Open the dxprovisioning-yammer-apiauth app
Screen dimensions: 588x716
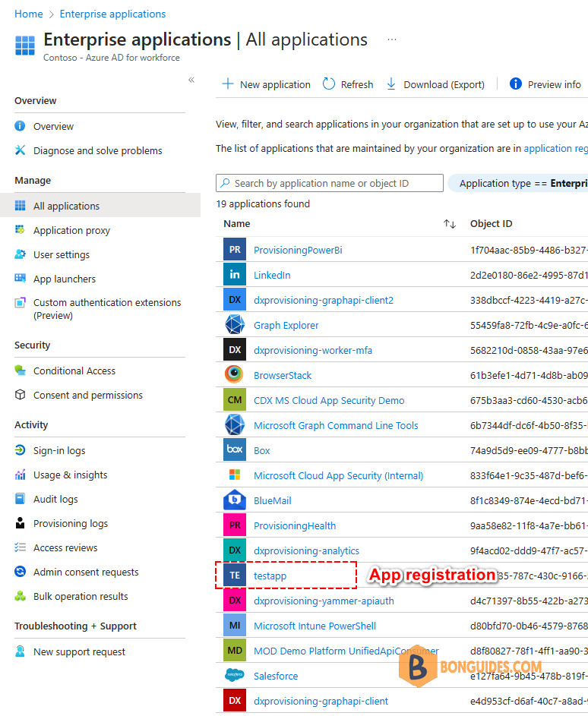pyautogui.click(x=324, y=601)
